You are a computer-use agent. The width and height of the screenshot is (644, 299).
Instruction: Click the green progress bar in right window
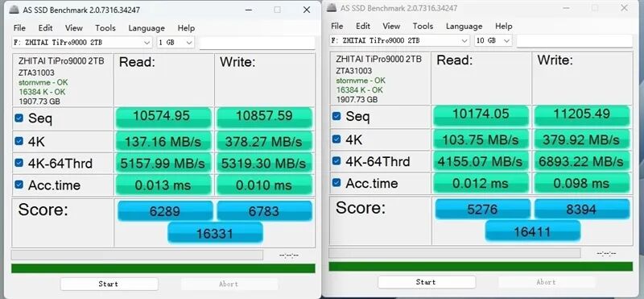[x=481, y=267]
